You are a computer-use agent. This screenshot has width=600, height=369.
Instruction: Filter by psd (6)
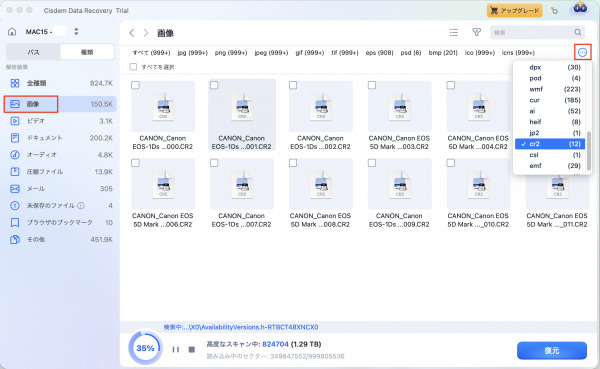click(411, 53)
